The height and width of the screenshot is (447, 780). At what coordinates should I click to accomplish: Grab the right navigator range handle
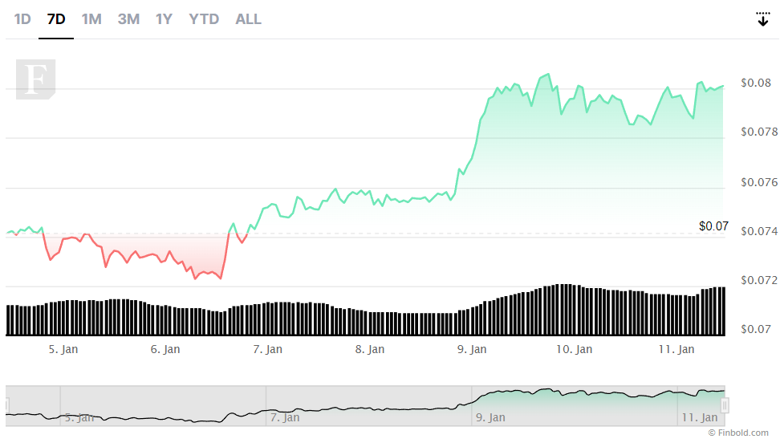pos(725,405)
